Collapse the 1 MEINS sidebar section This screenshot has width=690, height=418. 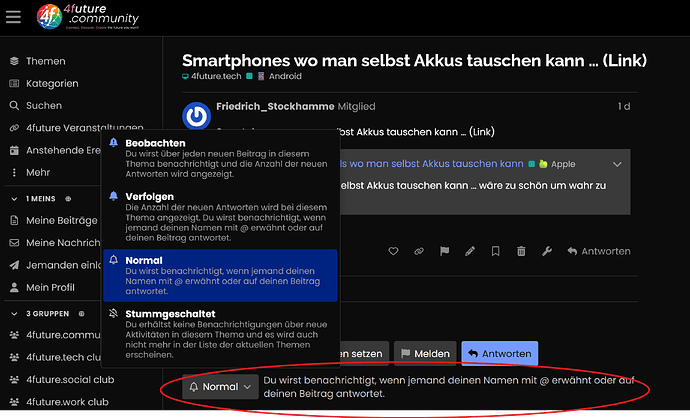(x=14, y=199)
